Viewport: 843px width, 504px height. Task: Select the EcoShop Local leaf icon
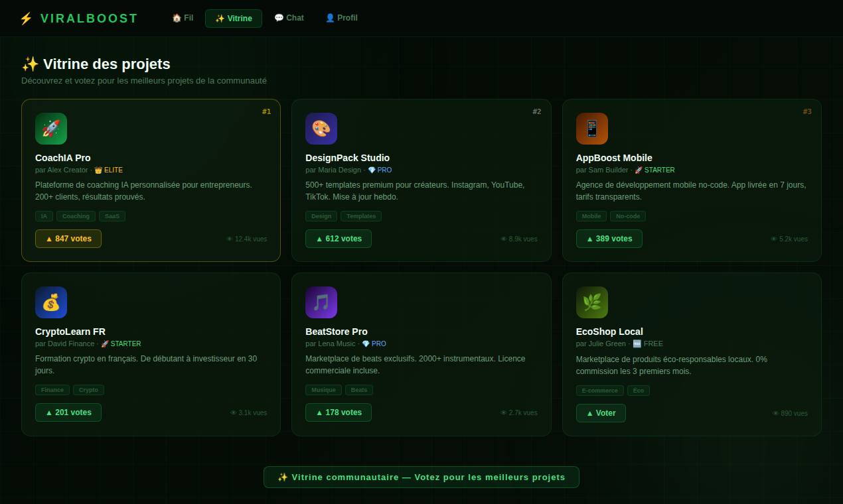tap(592, 302)
